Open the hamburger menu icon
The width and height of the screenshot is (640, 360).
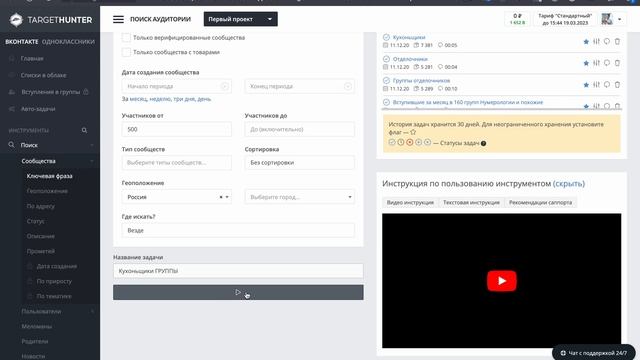(118, 19)
